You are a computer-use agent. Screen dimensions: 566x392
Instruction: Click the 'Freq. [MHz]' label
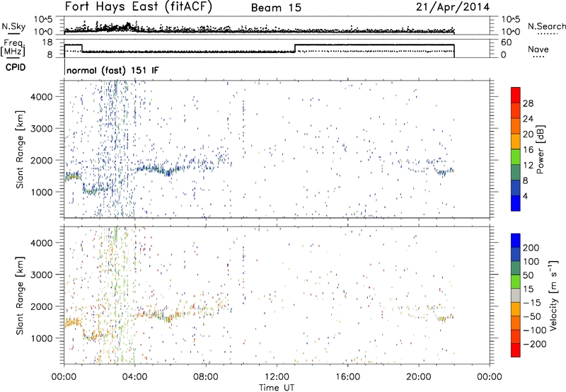point(13,48)
